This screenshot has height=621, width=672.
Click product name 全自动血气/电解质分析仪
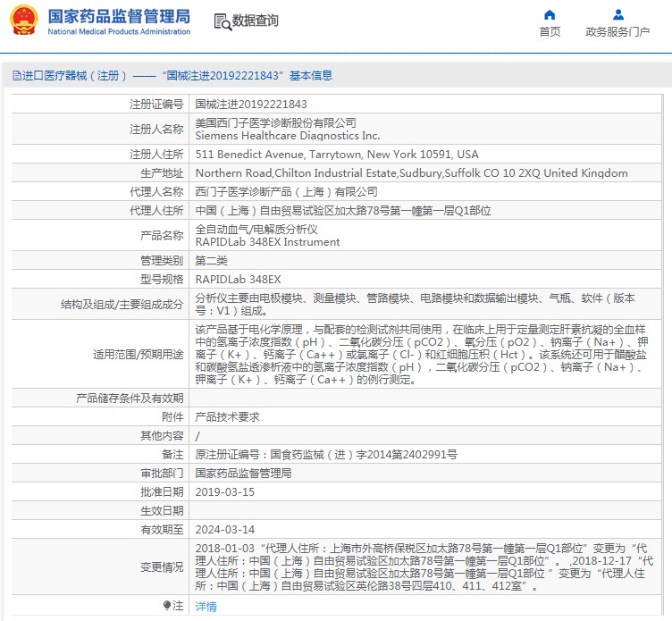pos(256,230)
